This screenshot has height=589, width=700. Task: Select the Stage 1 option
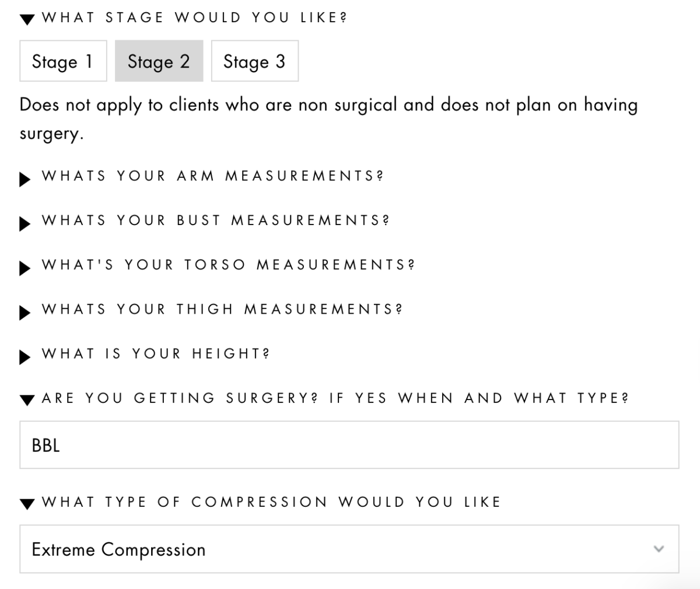(x=63, y=61)
